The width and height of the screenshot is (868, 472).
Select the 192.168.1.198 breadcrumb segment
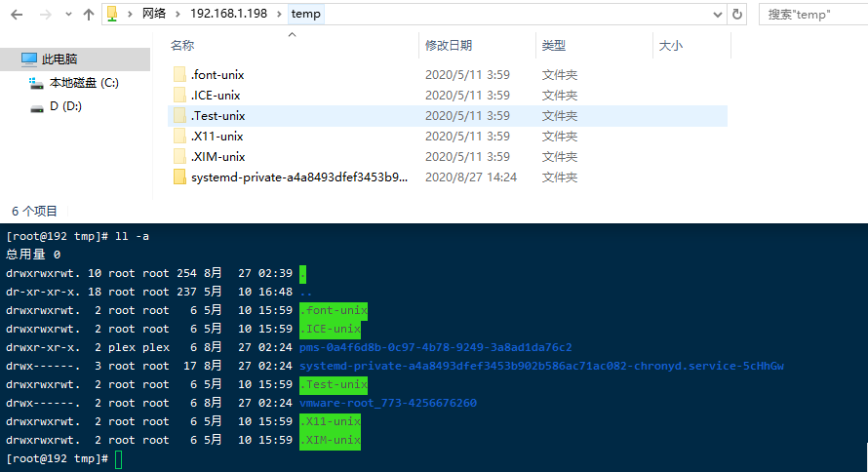click(228, 14)
